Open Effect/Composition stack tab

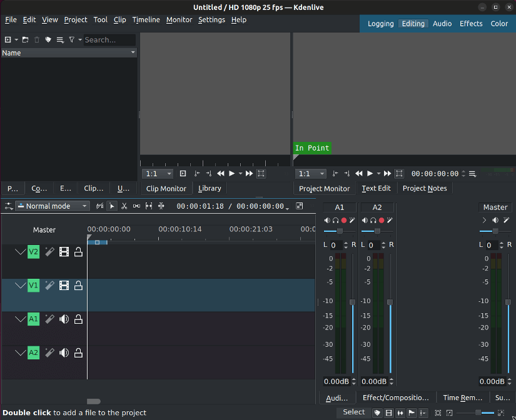[396, 397]
